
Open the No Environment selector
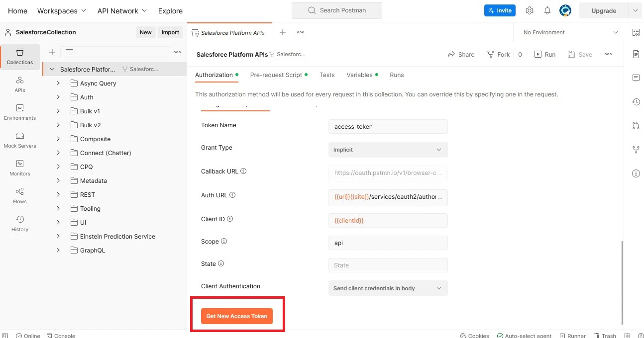[x=570, y=32]
